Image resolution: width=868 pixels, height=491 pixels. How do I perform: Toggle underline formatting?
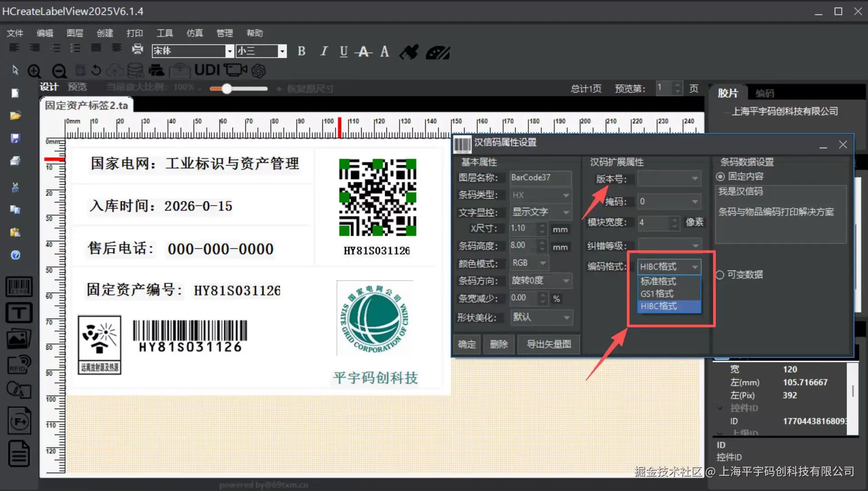click(344, 51)
